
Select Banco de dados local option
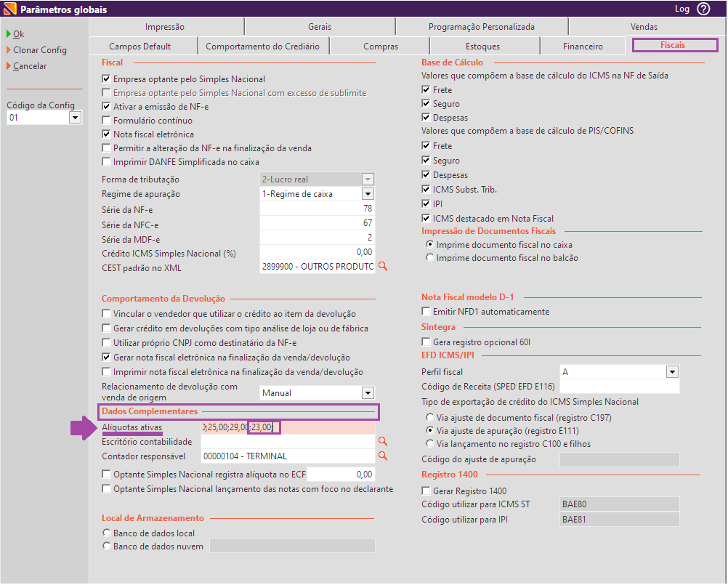coord(107,533)
